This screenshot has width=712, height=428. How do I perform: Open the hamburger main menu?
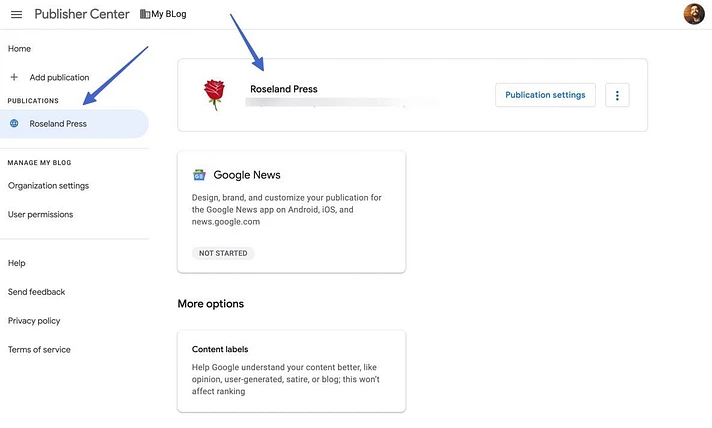pyautogui.click(x=16, y=15)
